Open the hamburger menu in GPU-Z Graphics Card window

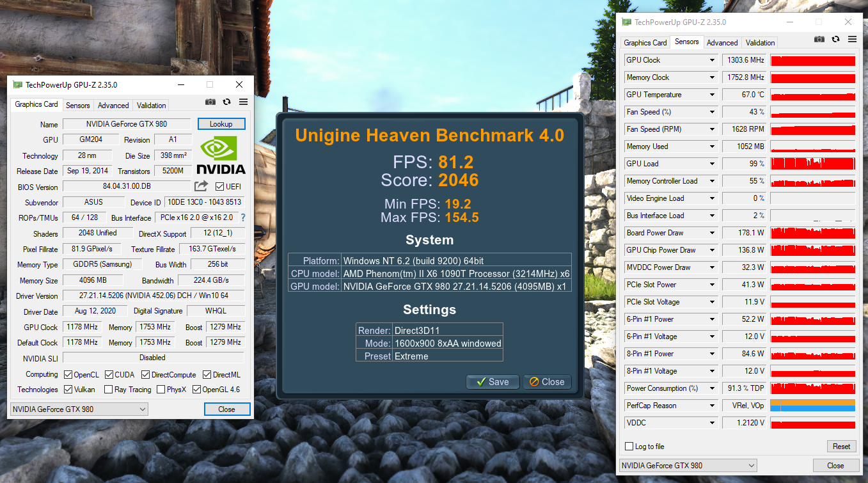[x=243, y=102]
